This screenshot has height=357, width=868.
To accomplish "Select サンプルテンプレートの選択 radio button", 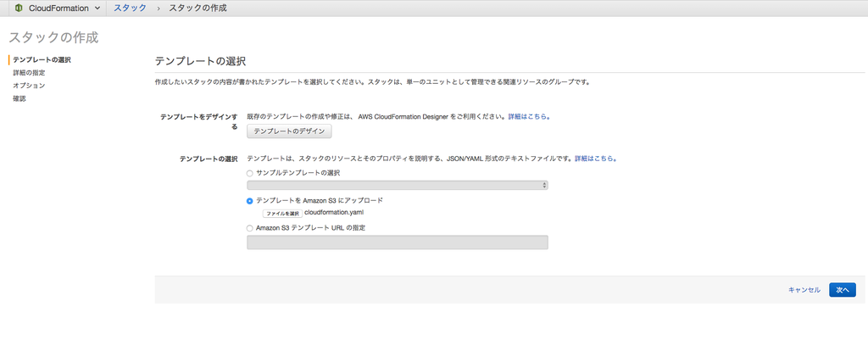I will 250,173.
